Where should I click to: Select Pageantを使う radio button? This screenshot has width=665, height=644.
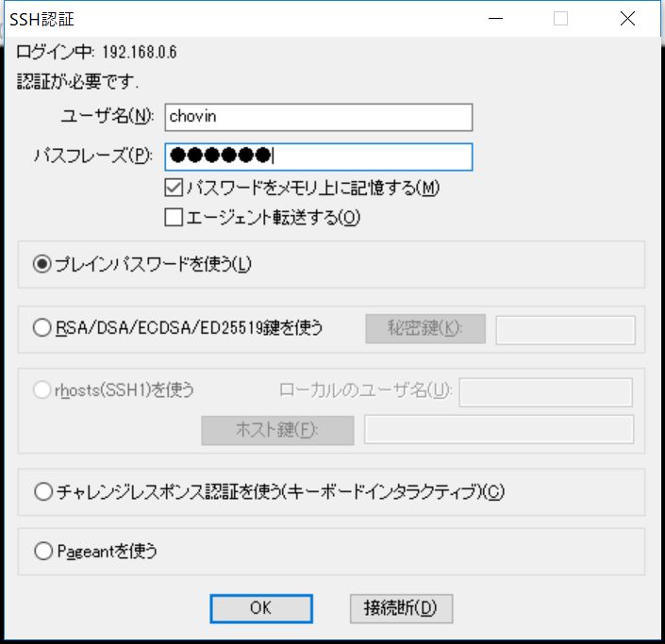(43, 552)
